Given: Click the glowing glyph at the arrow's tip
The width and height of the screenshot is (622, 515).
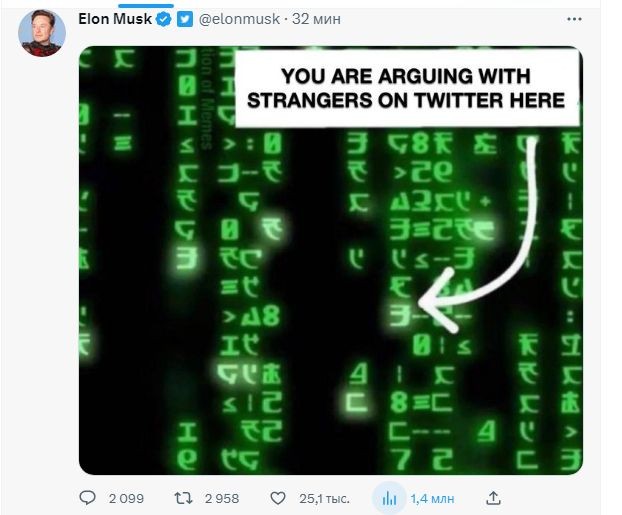Looking at the screenshot, I should [404, 312].
